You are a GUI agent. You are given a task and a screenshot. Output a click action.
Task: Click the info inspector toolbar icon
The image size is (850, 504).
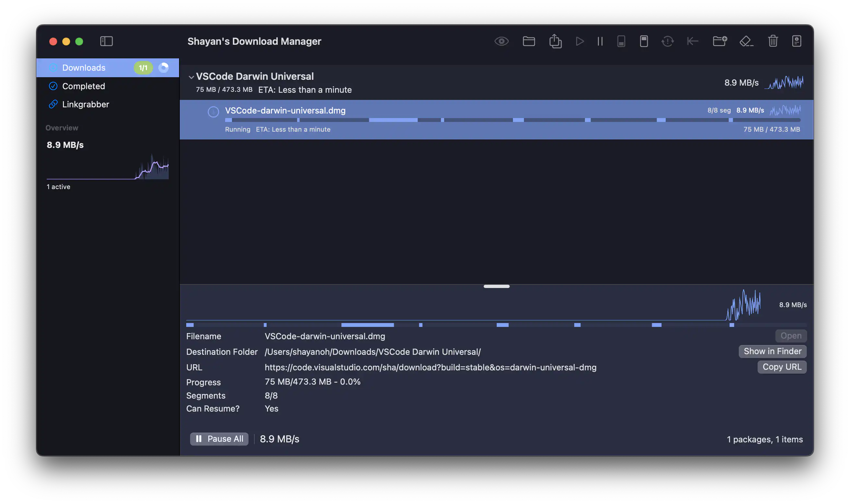point(797,41)
